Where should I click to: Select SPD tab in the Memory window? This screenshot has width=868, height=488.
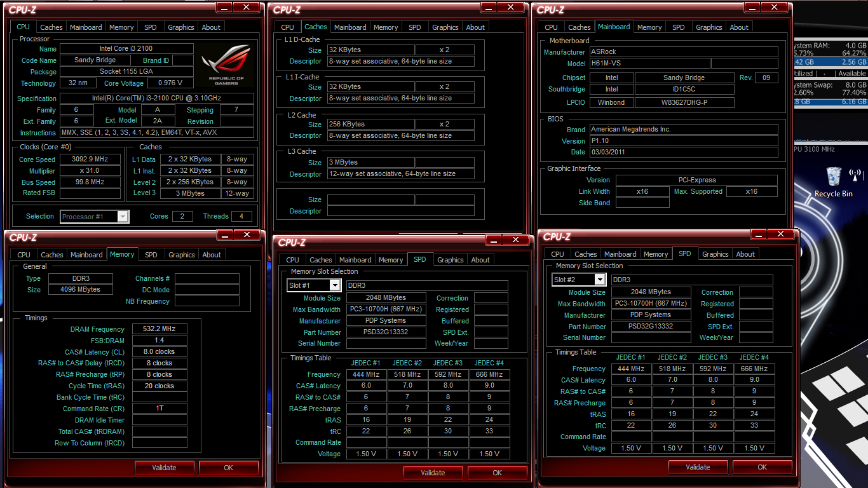[151, 255]
